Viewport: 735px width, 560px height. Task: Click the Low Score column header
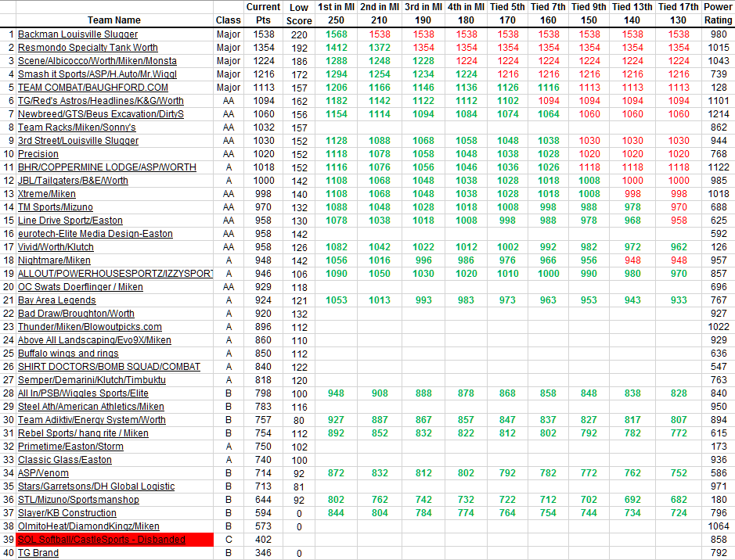(x=299, y=14)
